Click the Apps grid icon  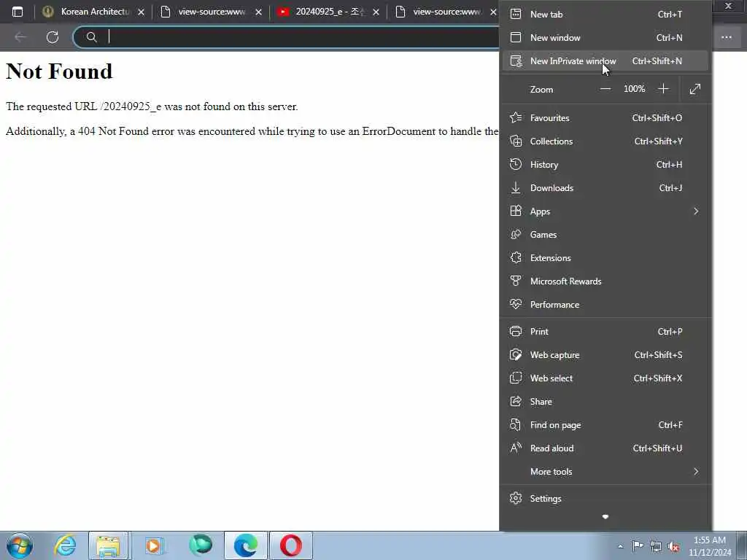pos(516,211)
